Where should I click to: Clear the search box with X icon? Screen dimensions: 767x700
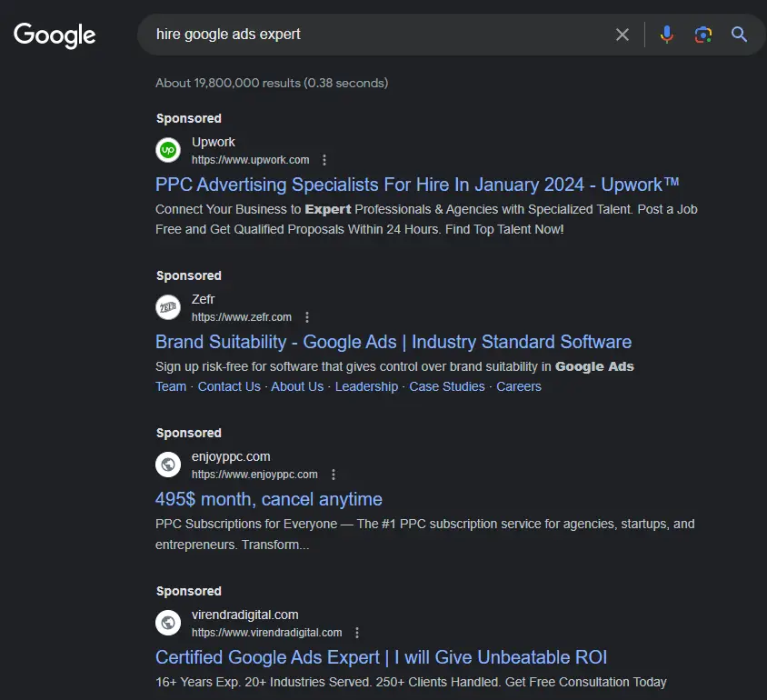point(623,35)
